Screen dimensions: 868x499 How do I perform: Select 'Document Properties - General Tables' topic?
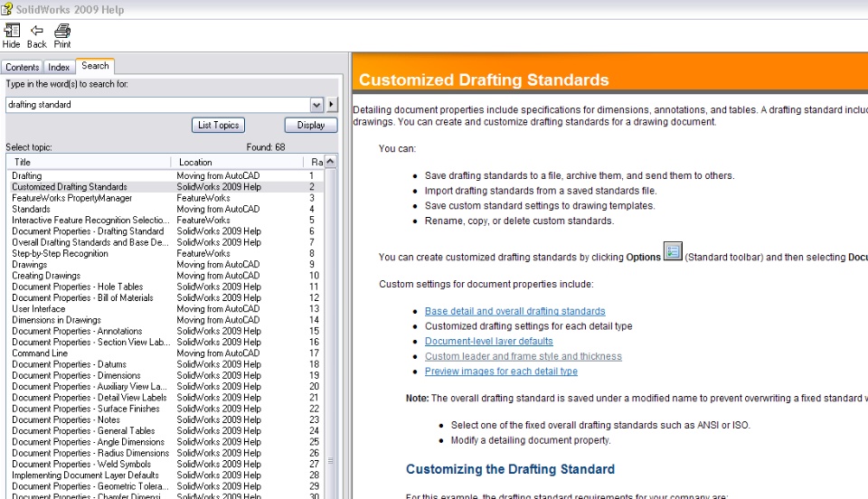[166, 430]
